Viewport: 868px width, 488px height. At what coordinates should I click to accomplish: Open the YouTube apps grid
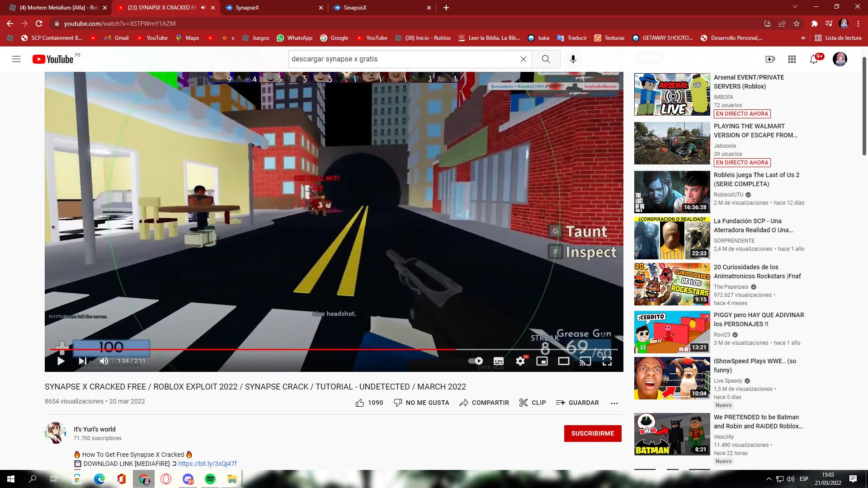coord(792,59)
